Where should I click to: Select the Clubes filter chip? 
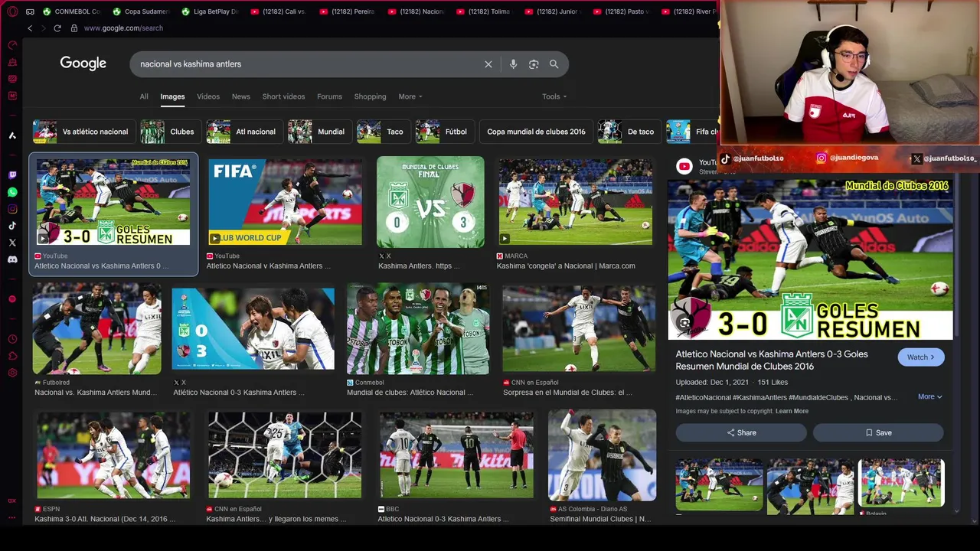pos(171,132)
